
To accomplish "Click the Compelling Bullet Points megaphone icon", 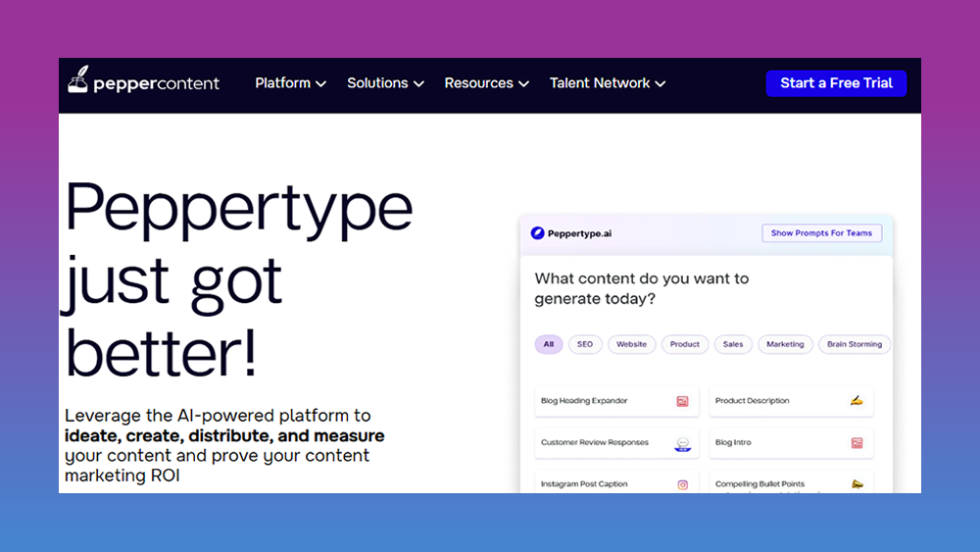I will [857, 484].
